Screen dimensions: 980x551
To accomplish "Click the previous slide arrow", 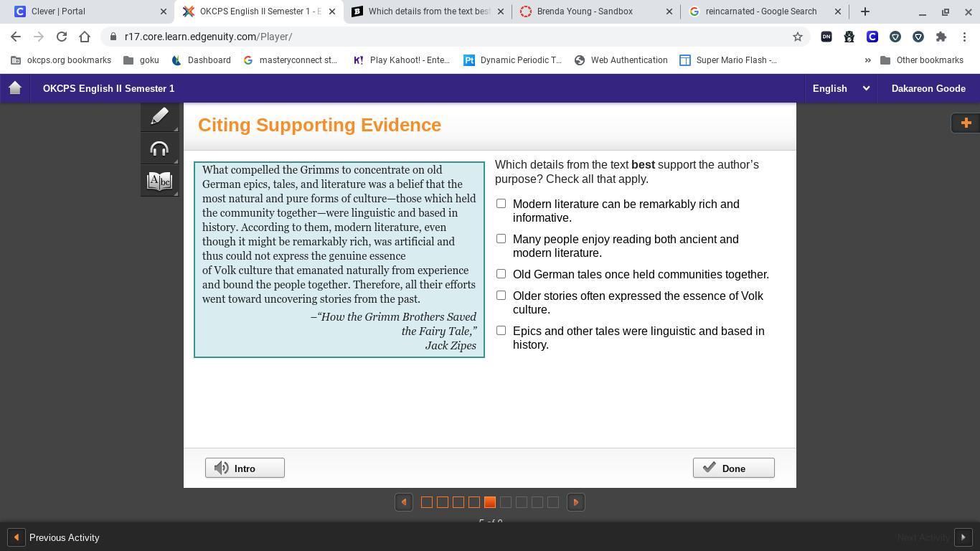I will tap(404, 502).
